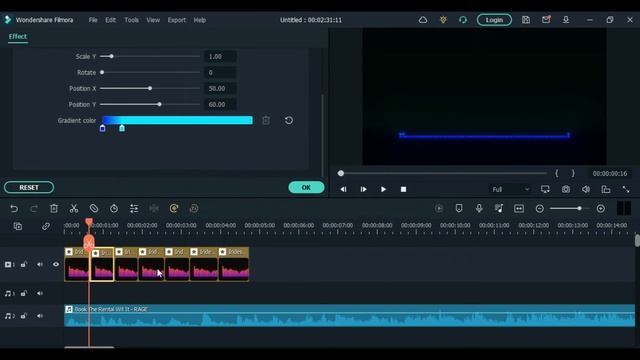Click the Rotate value input field
Screen dimensions: 640x360
(x=220, y=73)
